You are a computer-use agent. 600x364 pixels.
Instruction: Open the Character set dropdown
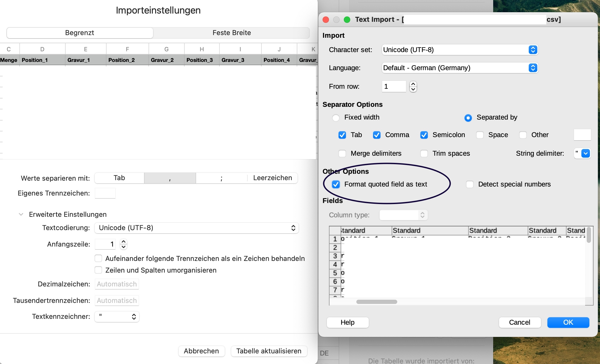tap(460, 50)
